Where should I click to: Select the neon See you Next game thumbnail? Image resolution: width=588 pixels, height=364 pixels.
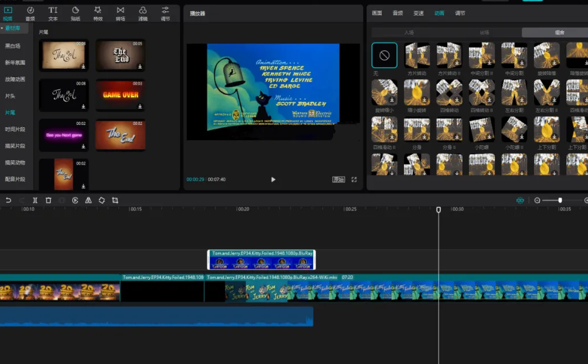pyautogui.click(x=64, y=135)
